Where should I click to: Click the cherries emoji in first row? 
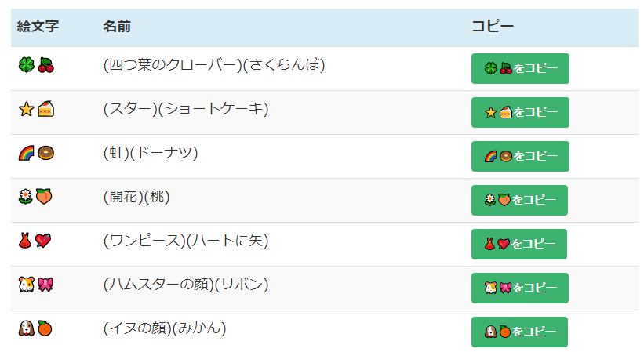coord(45,65)
